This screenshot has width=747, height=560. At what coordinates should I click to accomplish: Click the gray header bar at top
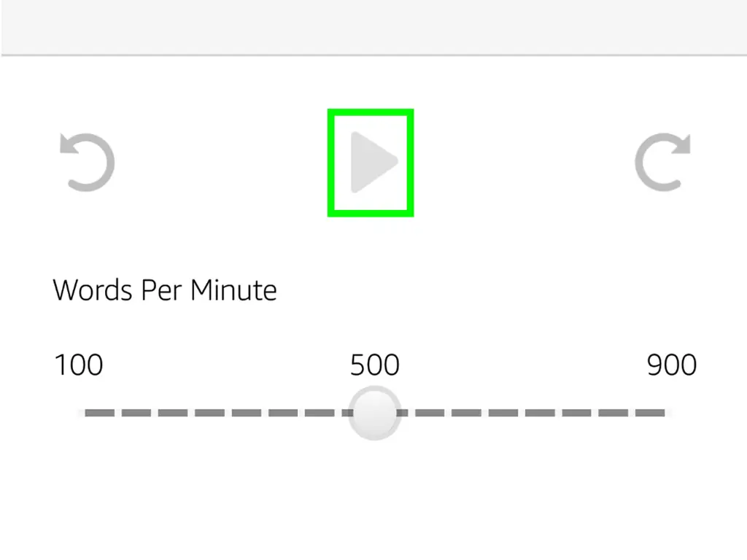click(x=373, y=26)
